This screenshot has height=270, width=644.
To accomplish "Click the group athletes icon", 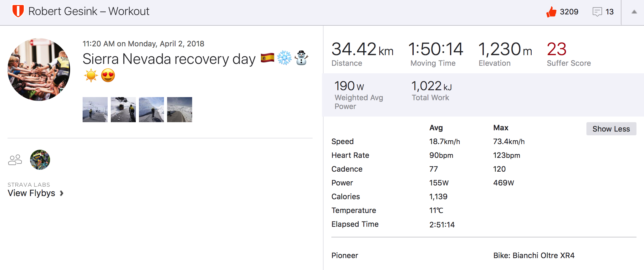I will (x=15, y=160).
